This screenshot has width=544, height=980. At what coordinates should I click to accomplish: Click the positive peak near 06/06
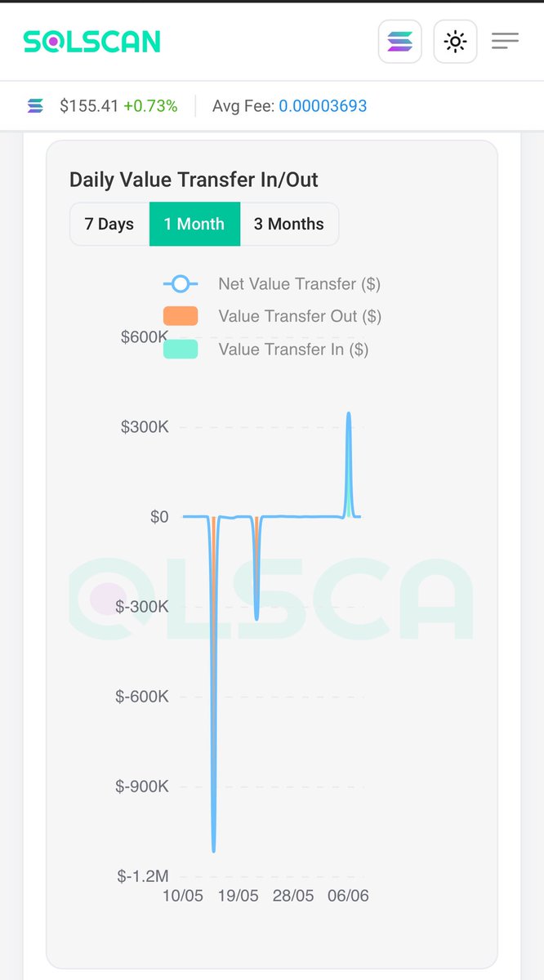[x=349, y=415]
